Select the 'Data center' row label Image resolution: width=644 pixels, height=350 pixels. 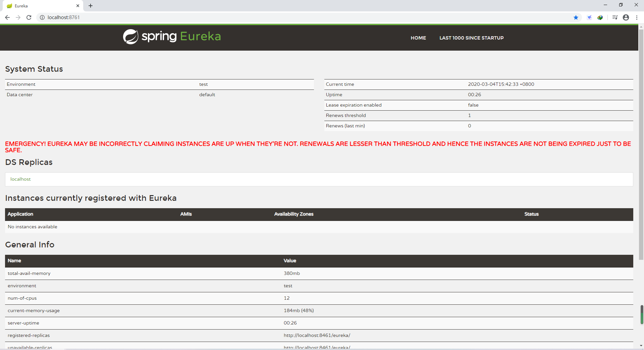coord(20,95)
